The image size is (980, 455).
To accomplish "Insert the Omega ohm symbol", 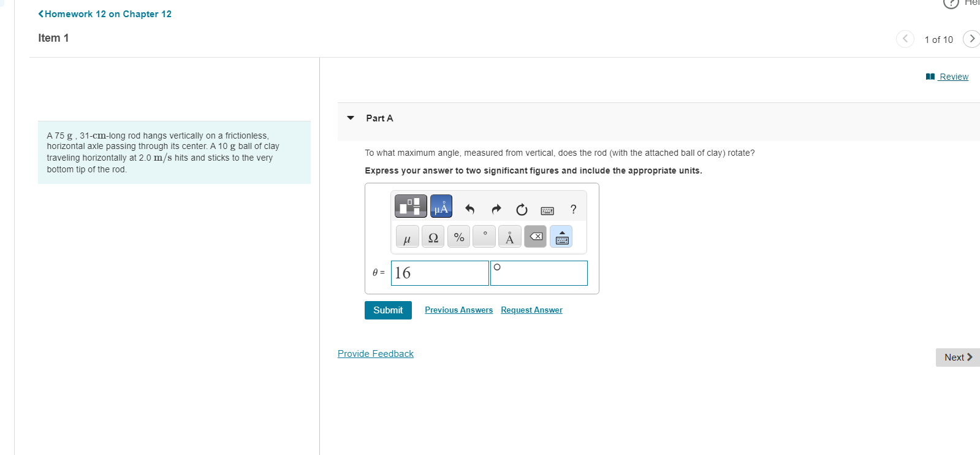I will click(433, 237).
